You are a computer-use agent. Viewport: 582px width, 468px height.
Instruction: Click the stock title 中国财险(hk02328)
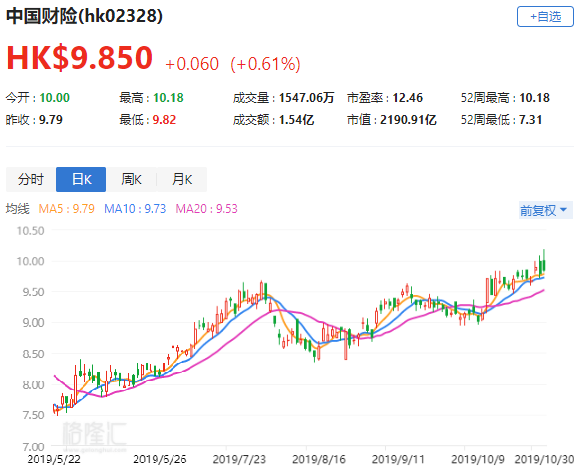84,16
